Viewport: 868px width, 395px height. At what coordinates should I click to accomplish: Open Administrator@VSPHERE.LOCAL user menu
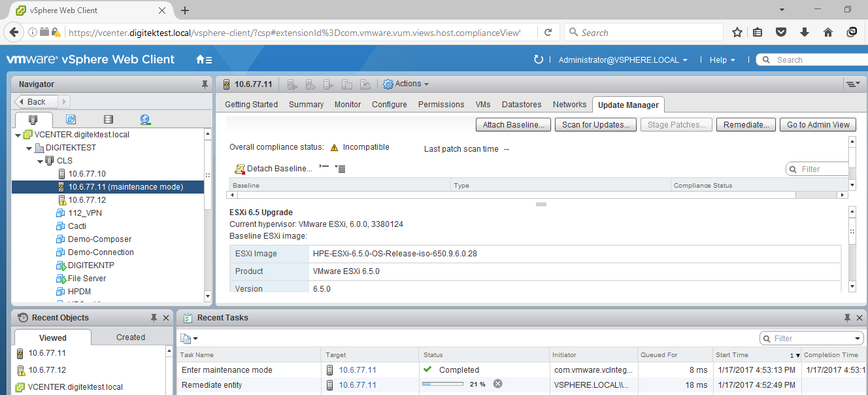click(623, 60)
